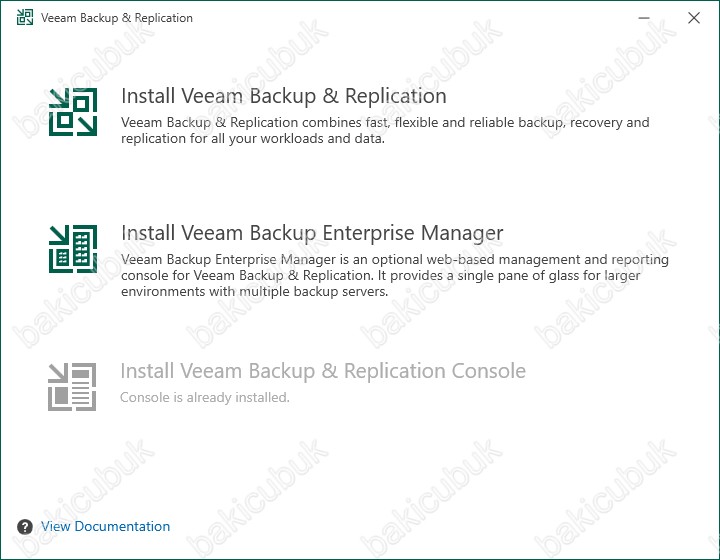Click the empty title bar area beside the window title
This screenshot has height=560, width=720.
tap(413, 18)
